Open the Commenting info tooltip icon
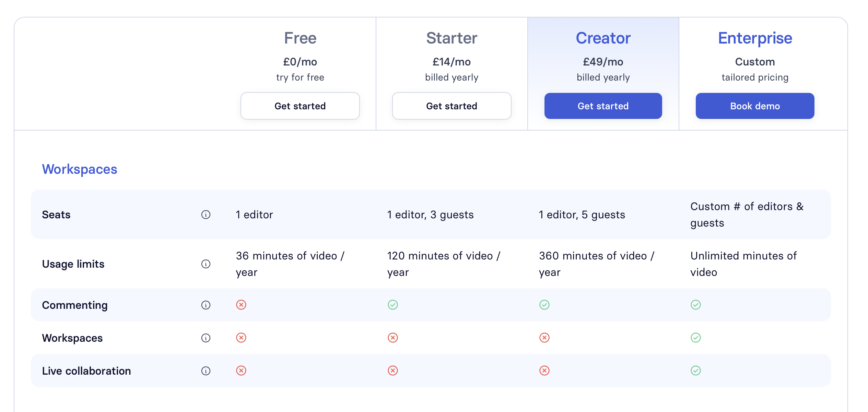 point(206,305)
